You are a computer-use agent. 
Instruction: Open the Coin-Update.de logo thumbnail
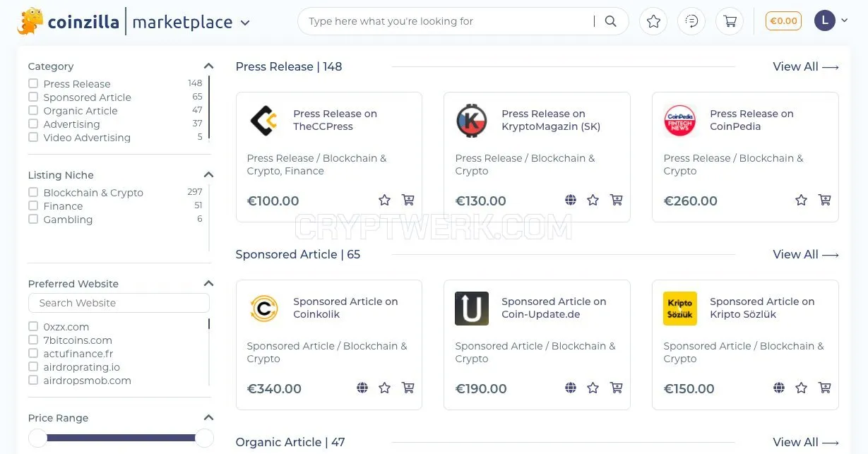472,309
